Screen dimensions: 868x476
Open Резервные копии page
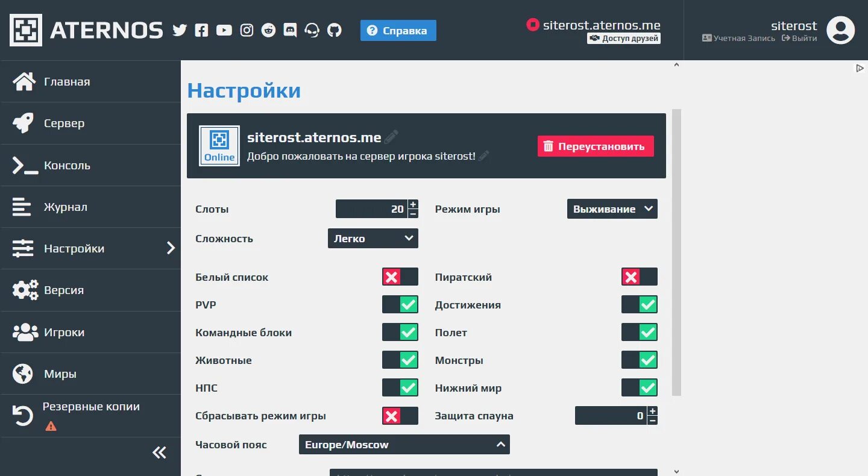(x=90, y=415)
